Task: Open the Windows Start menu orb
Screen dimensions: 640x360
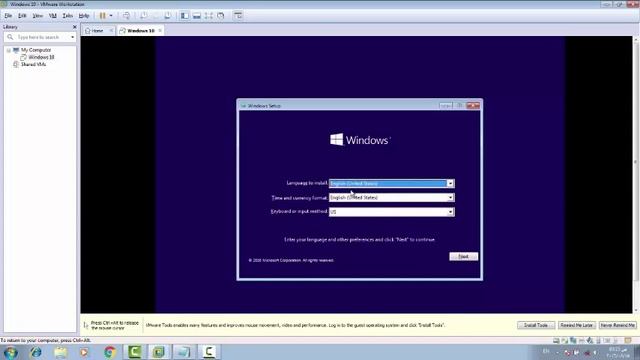Action: (x=10, y=352)
